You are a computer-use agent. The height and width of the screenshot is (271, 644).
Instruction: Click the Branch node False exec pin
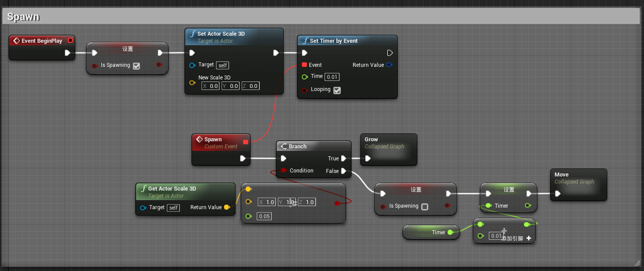click(x=343, y=171)
